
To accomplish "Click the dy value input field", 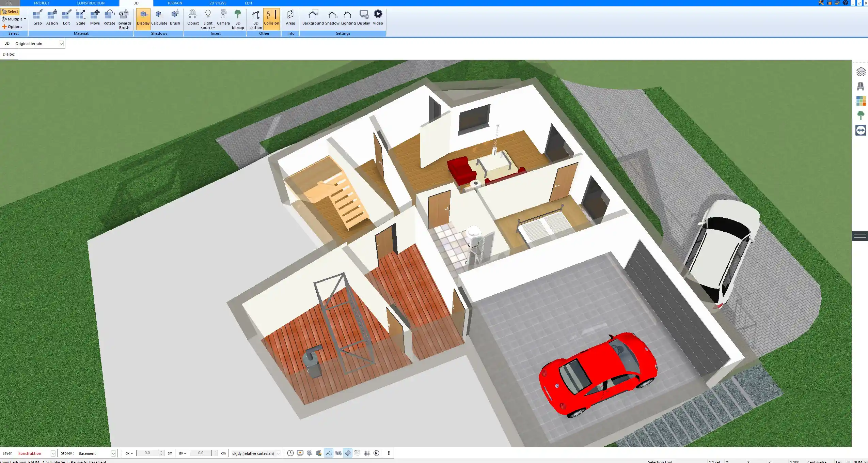I will [201, 453].
